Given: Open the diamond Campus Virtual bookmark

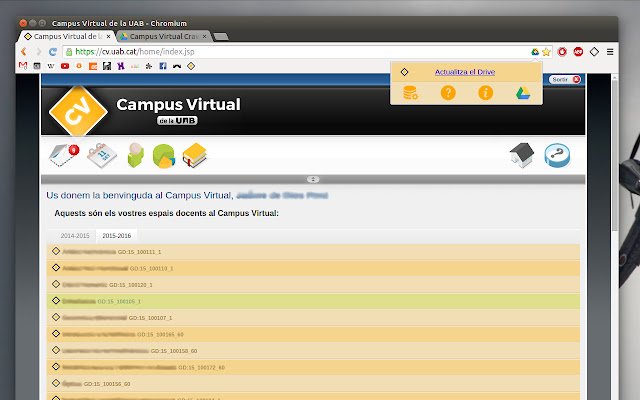Looking at the screenshot, I should pos(191,66).
